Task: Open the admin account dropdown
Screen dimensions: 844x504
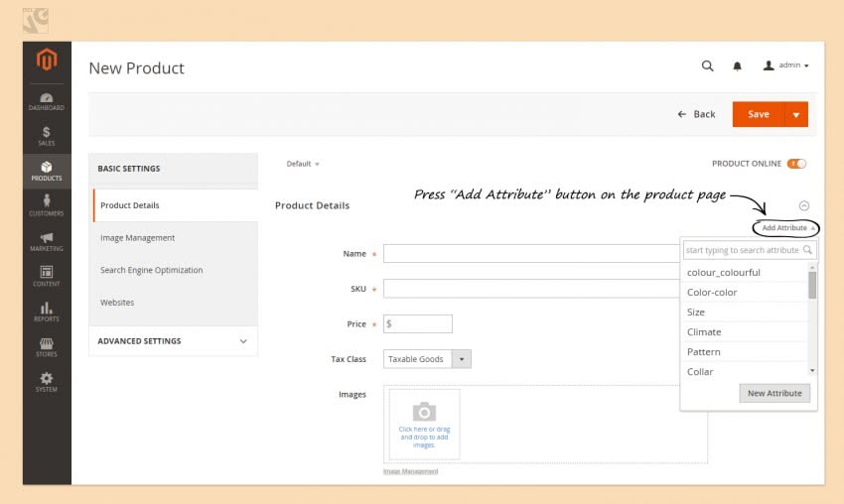Action: [x=785, y=65]
